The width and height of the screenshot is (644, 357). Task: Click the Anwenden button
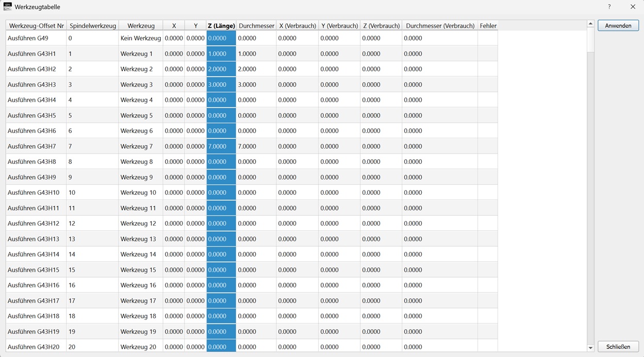tap(618, 25)
